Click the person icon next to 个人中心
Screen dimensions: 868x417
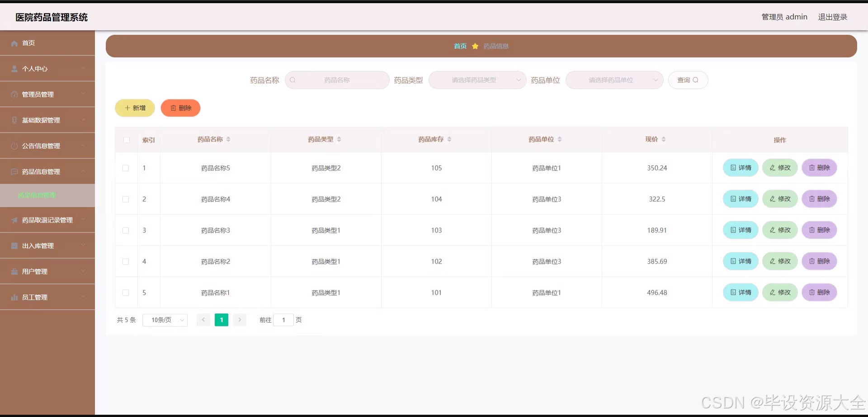tap(14, 69)
